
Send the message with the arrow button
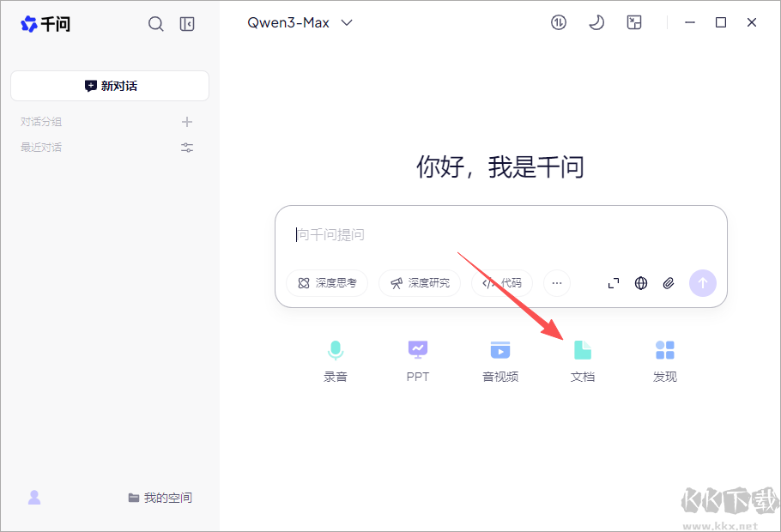pyautogui.click(x=702, y=283)
